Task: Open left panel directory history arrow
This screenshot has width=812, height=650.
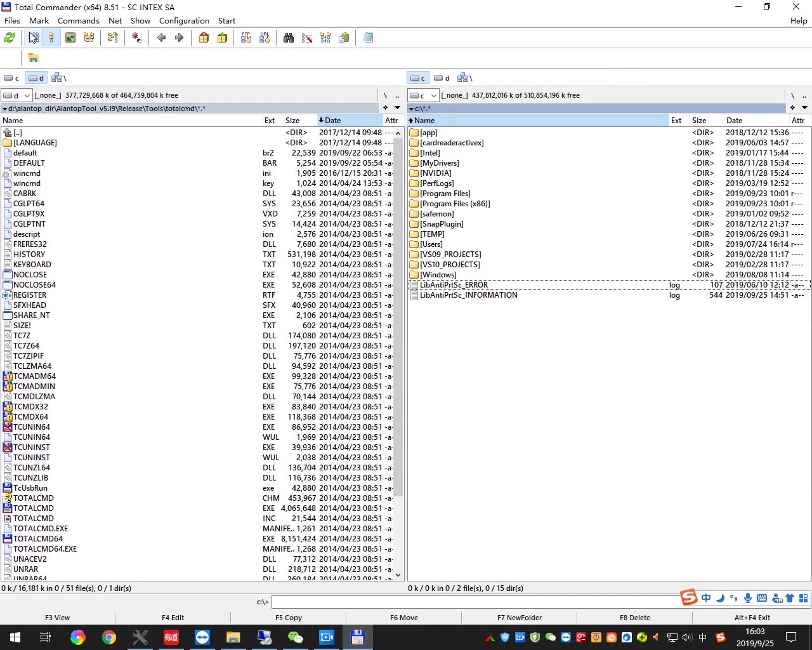Action: click(x=397, y=108)
